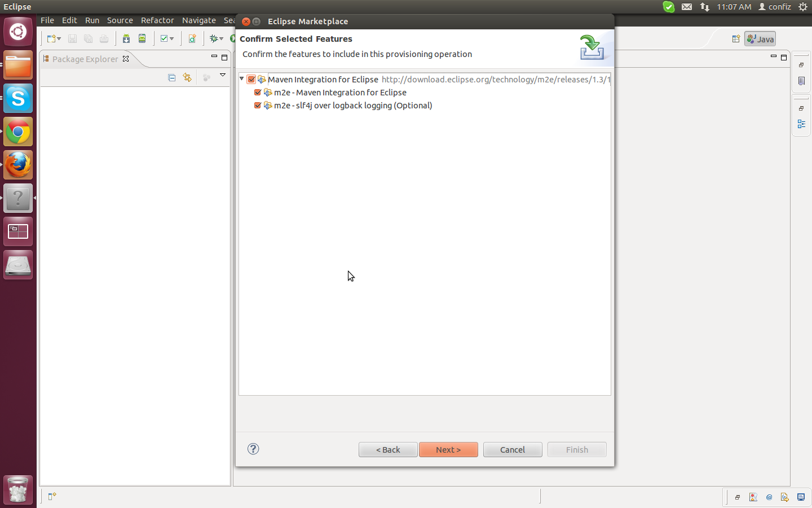Open the network connection indicator
812x508 pixels.
click(x=705, y=7)
